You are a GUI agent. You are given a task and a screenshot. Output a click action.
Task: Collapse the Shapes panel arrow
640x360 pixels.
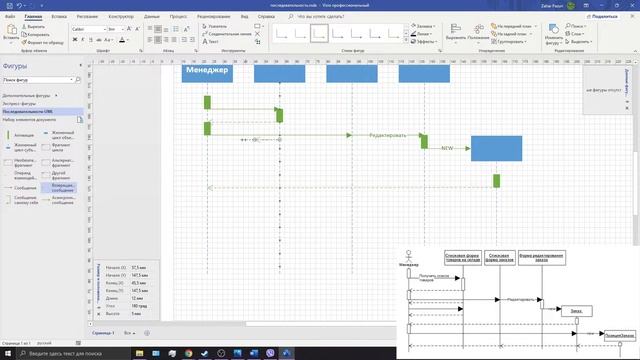pyautogui.click(x=80, y=65)
